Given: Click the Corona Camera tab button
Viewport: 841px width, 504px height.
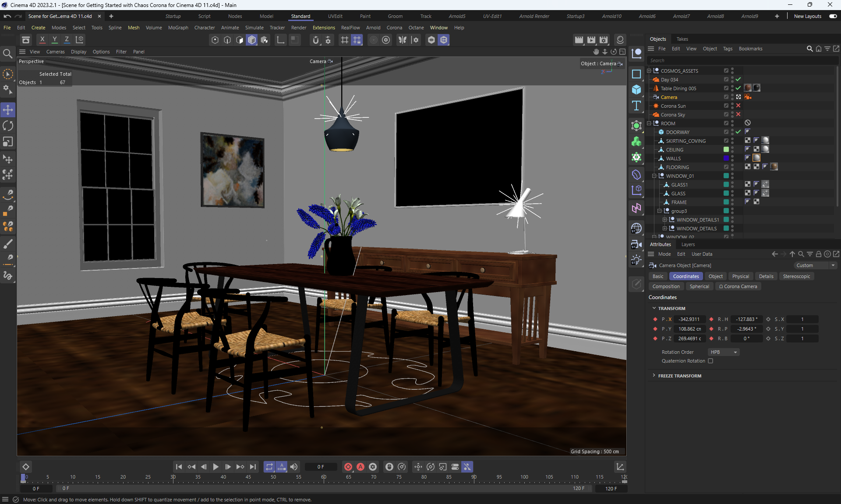Looking at the screenshot, I should 738,286.
